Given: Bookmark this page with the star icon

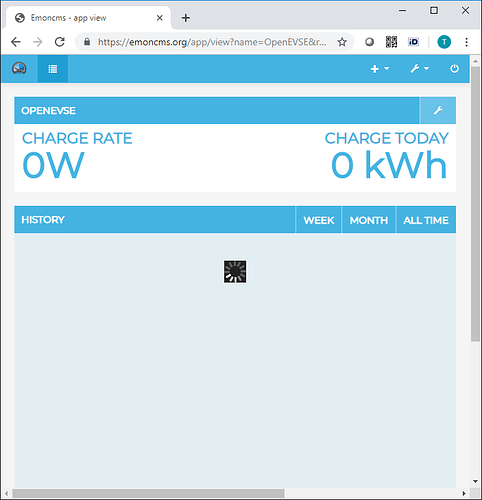Looking at the screenshot, I should pos(342,42).
